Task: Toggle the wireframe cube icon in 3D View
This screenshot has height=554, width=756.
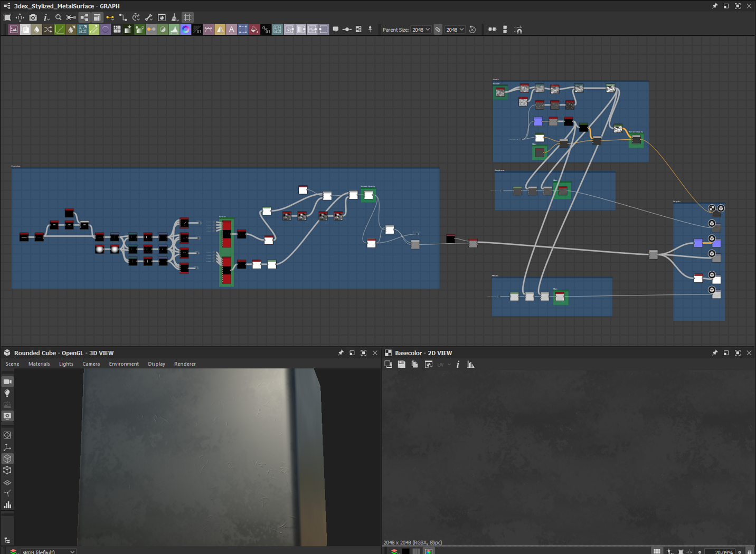Action: [x=7, y=471]
